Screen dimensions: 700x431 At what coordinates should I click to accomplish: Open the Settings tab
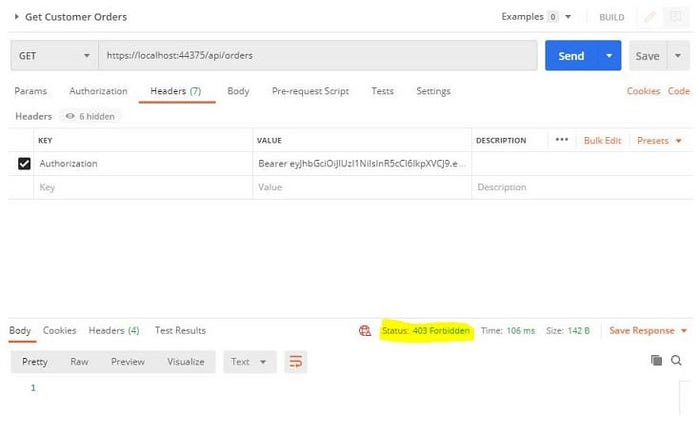[x=433, y=91]
